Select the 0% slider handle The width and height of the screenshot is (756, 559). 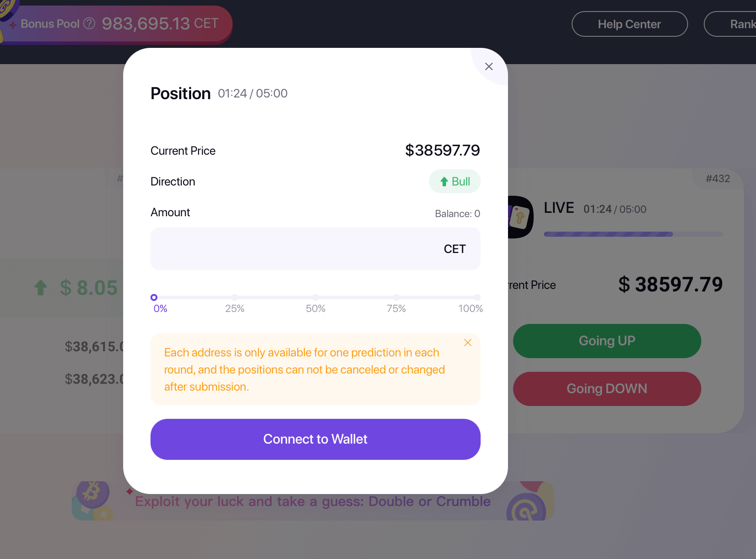point(154,297)
